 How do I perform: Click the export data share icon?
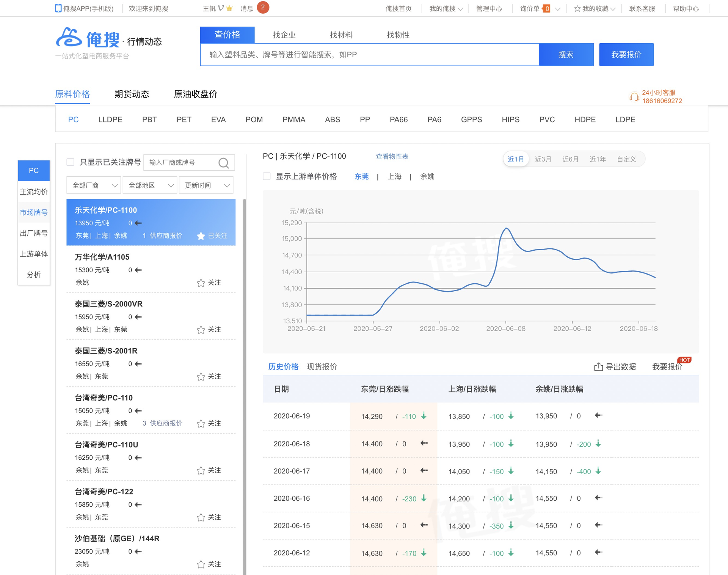[x=598, y=366]
